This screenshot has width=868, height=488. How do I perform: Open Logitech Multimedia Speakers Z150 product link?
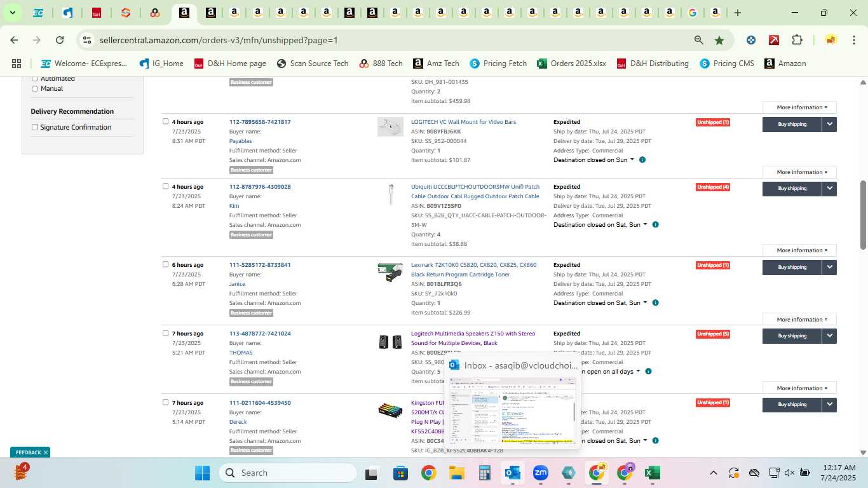473,338
